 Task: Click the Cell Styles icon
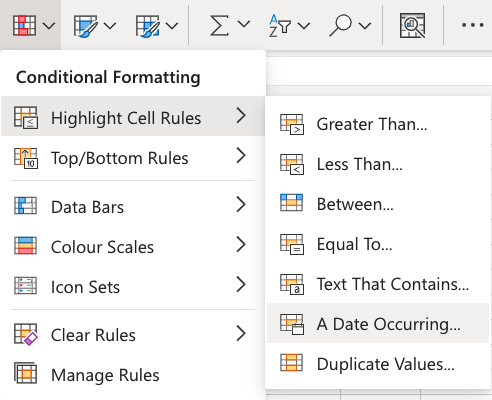tap(147, 26)
